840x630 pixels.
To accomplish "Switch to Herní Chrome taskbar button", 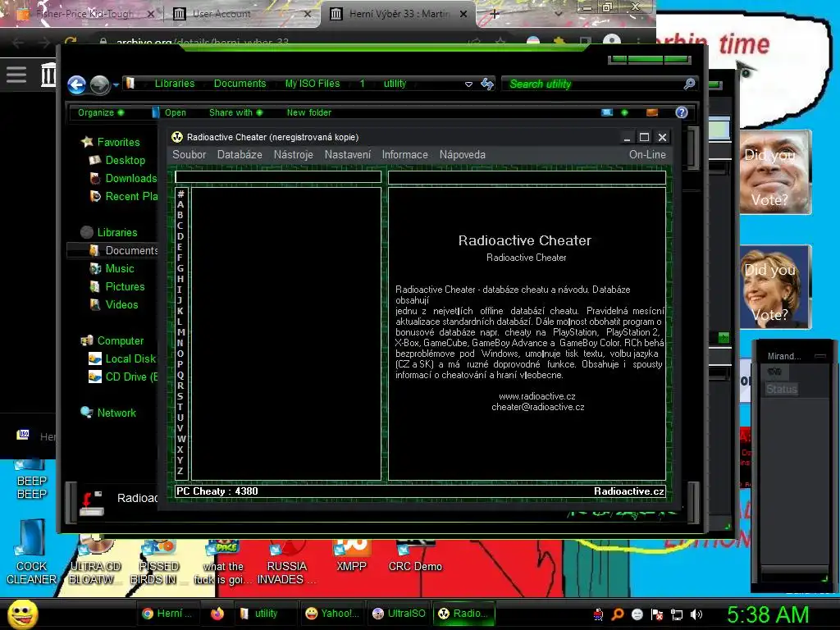I will 167,614.
